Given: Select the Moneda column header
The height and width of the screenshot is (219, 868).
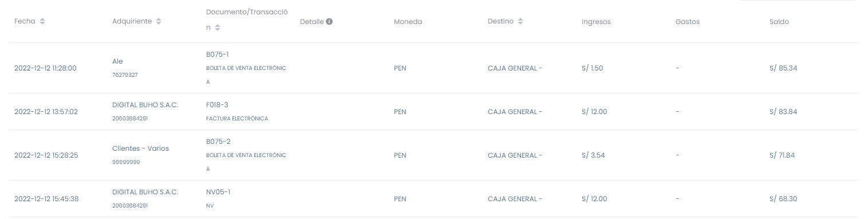Looking at the screenshot, I should (408, 22).
